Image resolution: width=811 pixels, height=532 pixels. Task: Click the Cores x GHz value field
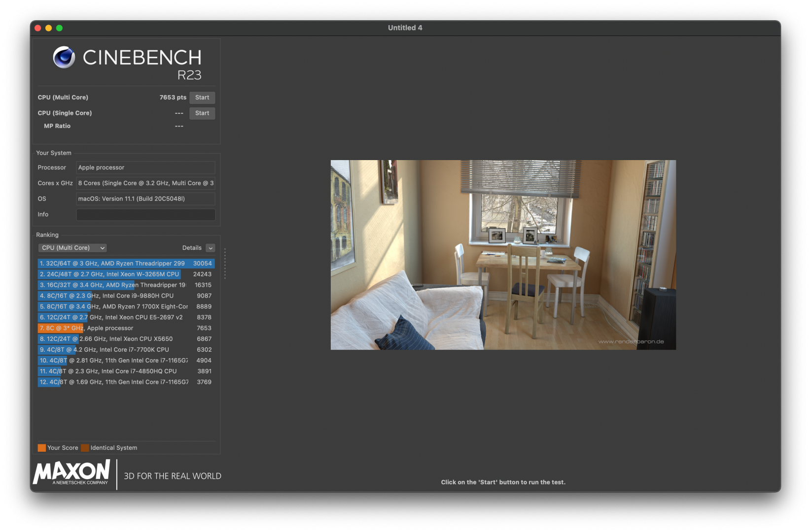click(x=145, y=183)
